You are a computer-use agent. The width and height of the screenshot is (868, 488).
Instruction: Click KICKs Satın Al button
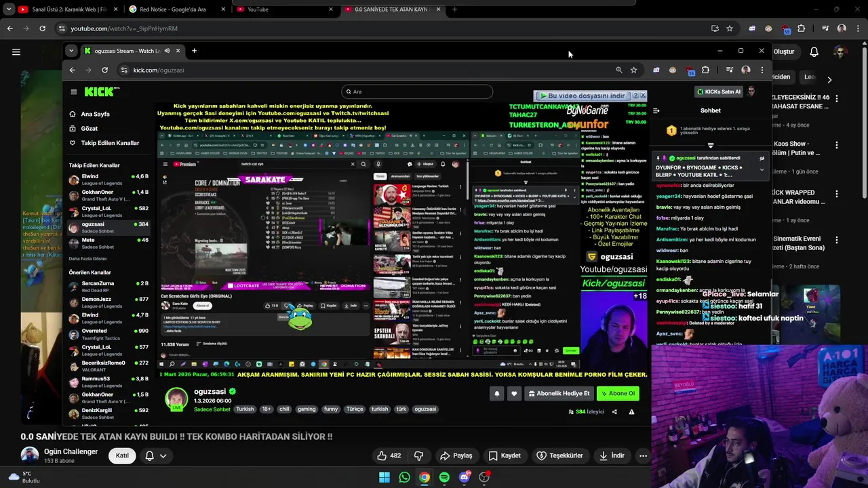pyautogui.click(x=719, y=91)
